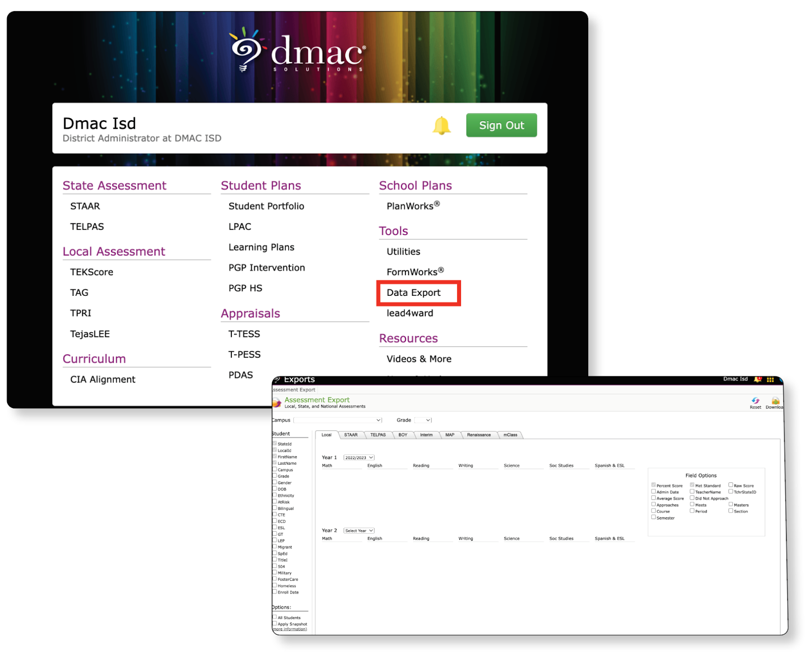Click the 'Field Options' heading
Screen dimensions: 812x657
tap(701, 475)
